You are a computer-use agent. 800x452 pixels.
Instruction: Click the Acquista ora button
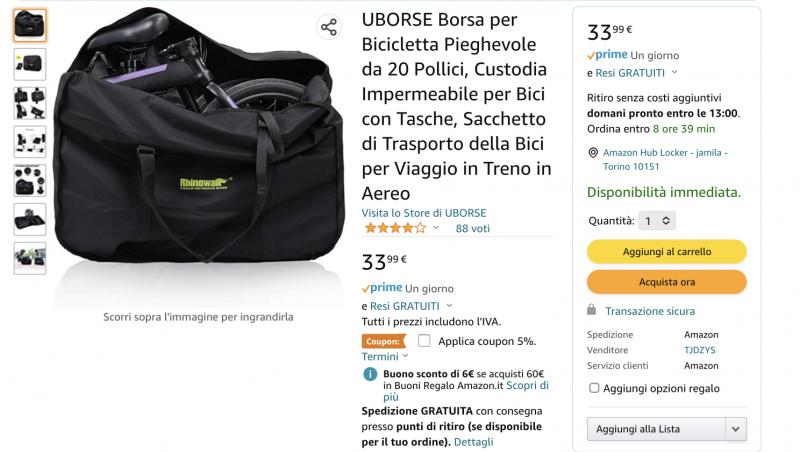click(666, 282)
